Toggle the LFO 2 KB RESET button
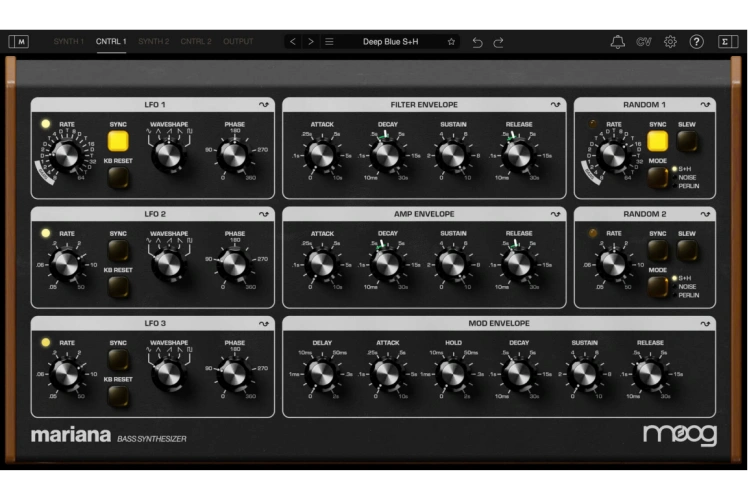 pos(118,287)
